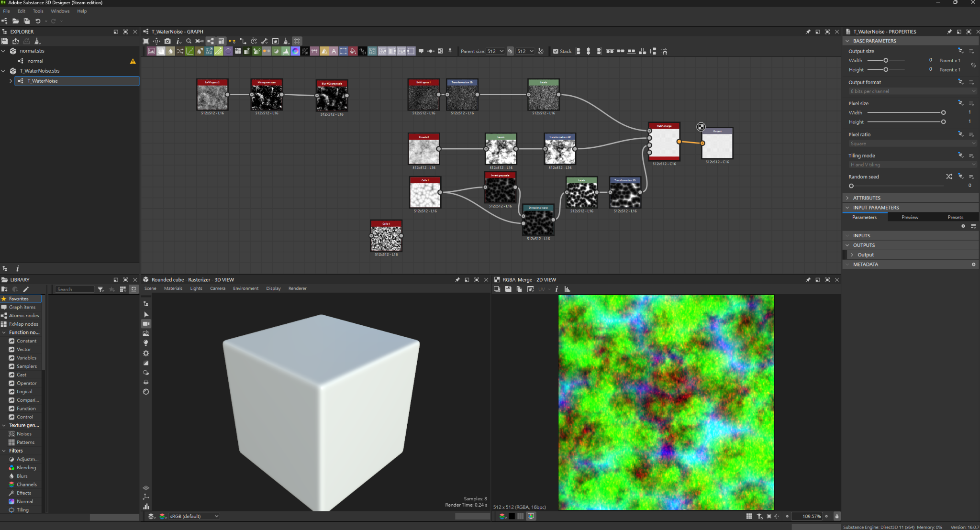
Task: Click the Random seed slider handle
Action: pos(851,186)
